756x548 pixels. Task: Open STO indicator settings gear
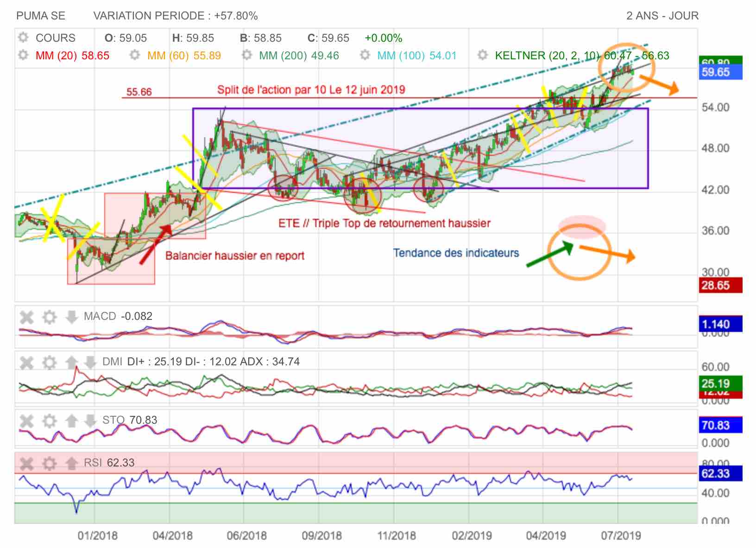50,421
